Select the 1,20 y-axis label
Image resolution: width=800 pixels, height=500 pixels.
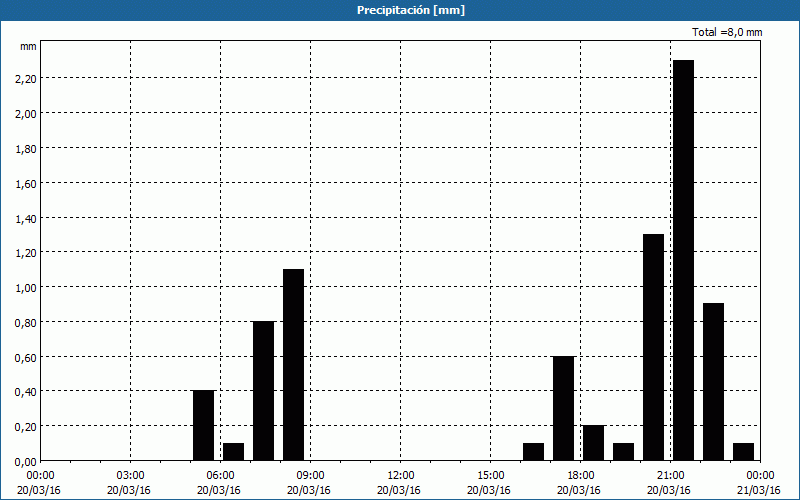[x=26, y=253]
